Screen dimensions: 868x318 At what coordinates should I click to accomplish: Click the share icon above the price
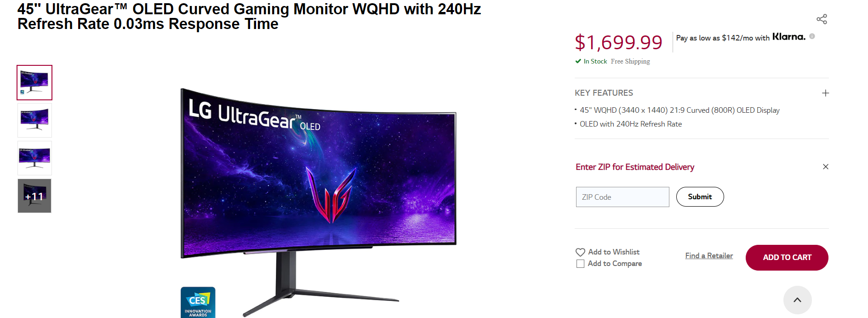click(822, 19)
